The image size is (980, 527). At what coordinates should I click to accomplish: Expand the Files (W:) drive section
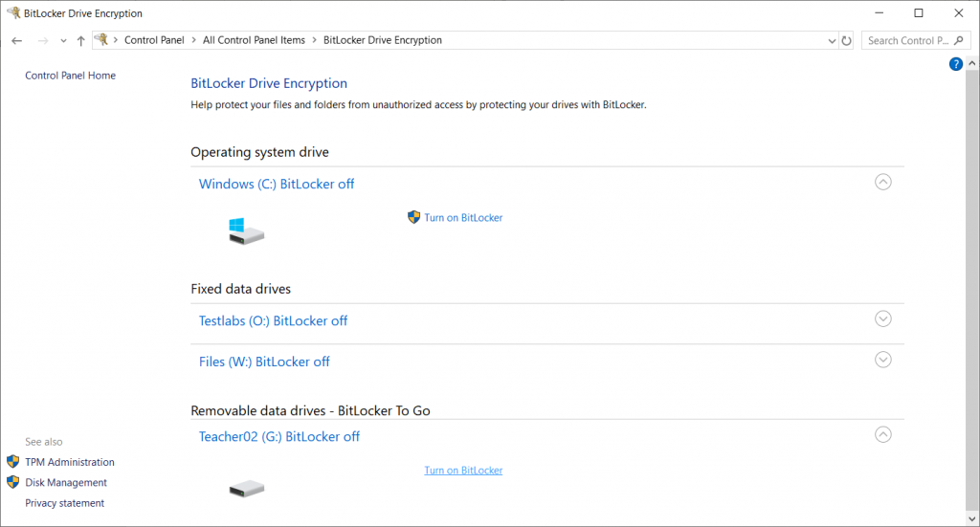pos(882,360)
